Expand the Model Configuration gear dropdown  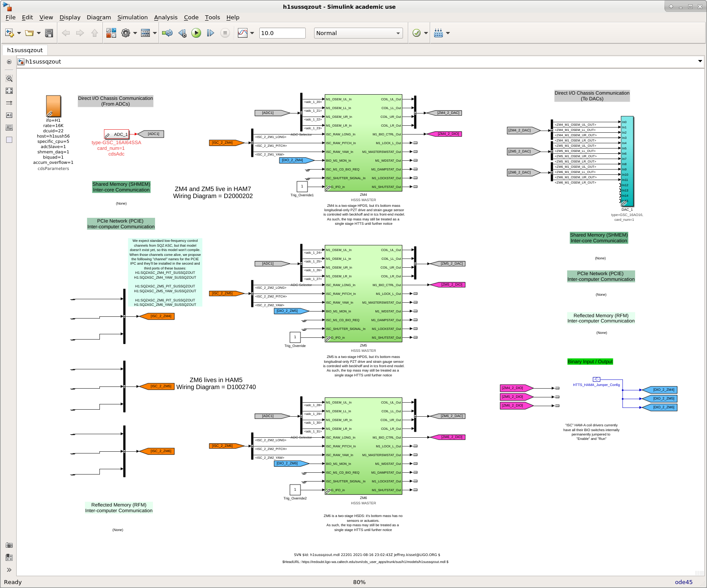pyautogui.click(x=135, y=33)
